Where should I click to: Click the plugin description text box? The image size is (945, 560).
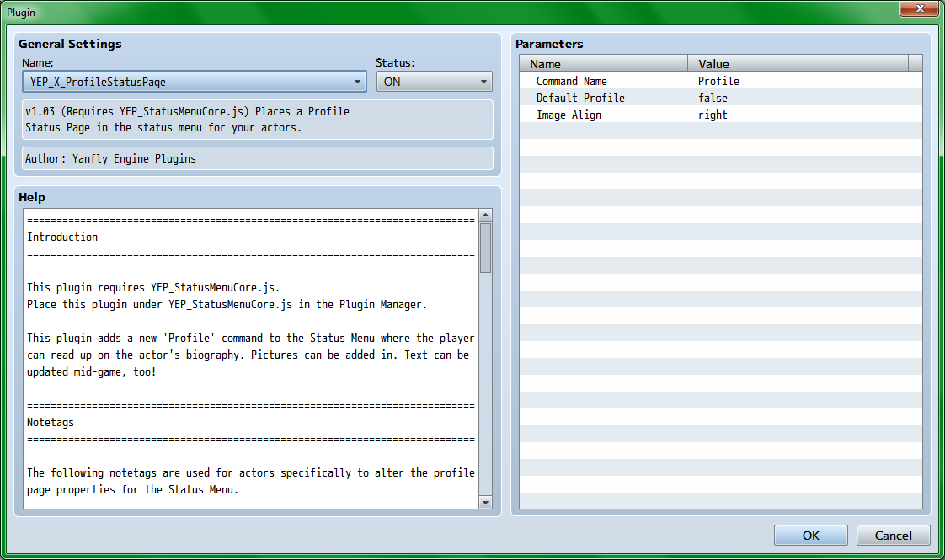[258, 120]
